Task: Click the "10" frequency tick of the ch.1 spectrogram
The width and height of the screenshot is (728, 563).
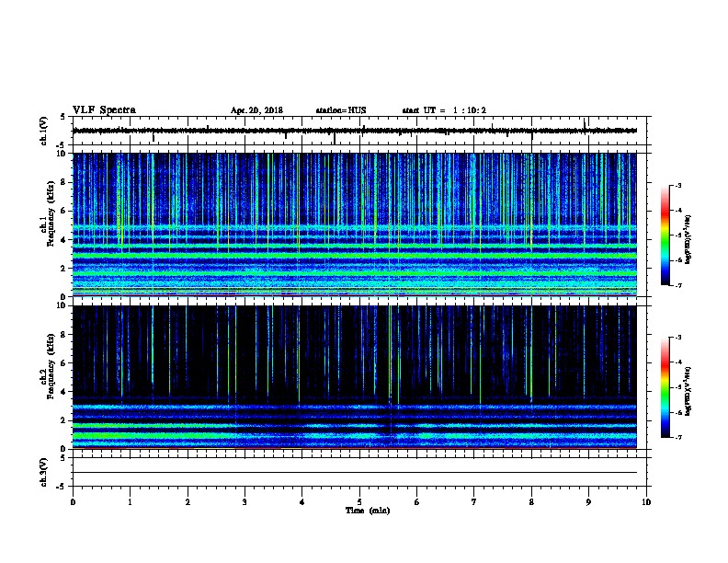Action: point(62,154)
